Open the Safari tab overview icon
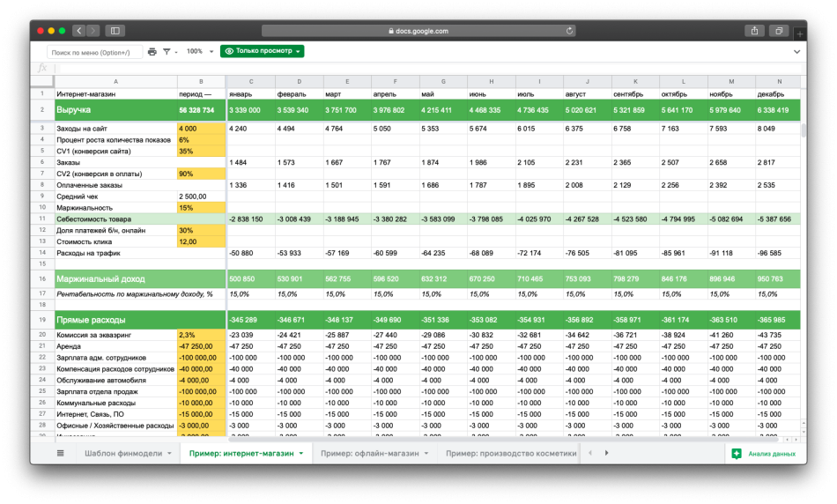 coord(779,31)
